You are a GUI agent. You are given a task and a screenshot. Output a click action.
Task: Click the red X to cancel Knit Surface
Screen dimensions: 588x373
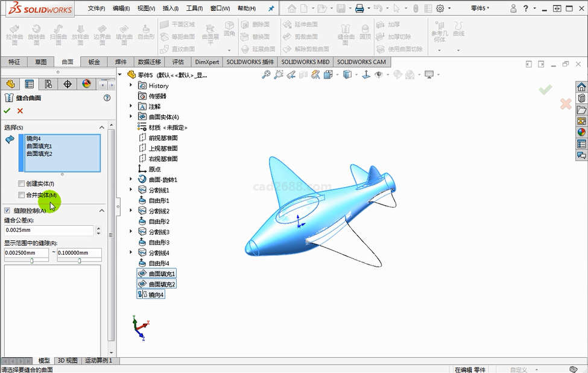20,111
